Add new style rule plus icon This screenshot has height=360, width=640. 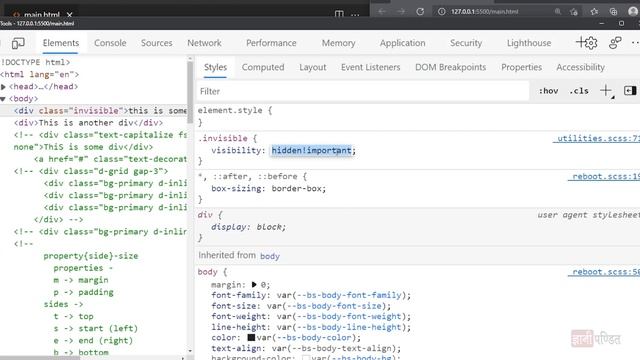pos(606,91)
